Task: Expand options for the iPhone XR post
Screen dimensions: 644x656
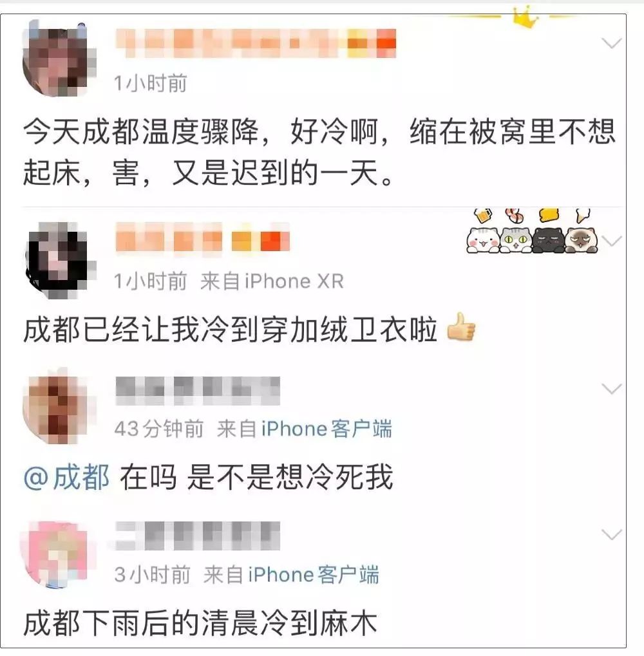Action: point(611,241)
